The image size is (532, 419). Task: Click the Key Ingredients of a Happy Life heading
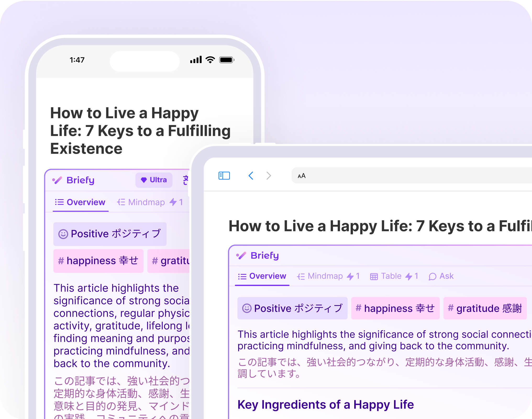tap(325, 405)
